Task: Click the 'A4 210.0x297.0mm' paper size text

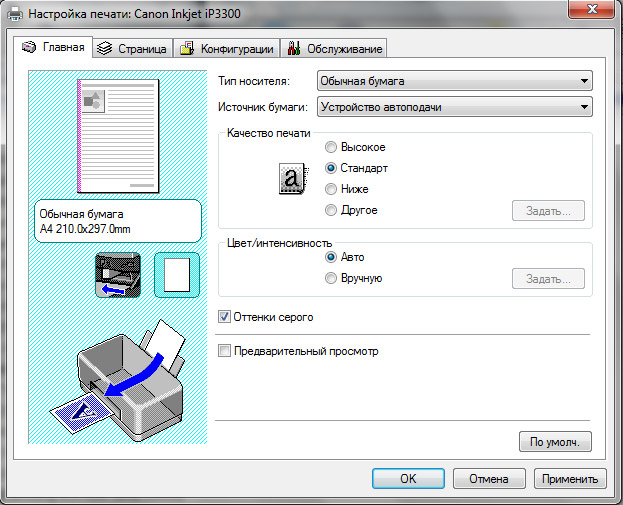Action: click(x=85, y=229)
